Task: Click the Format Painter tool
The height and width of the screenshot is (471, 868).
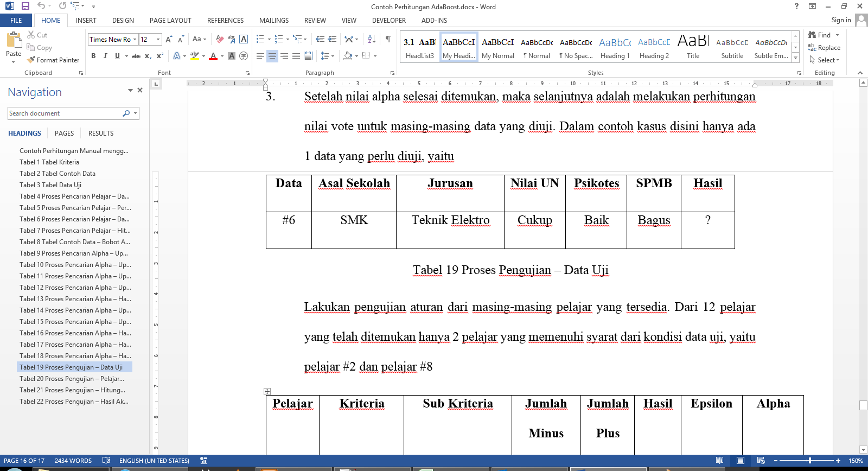Action: point(53,60)
